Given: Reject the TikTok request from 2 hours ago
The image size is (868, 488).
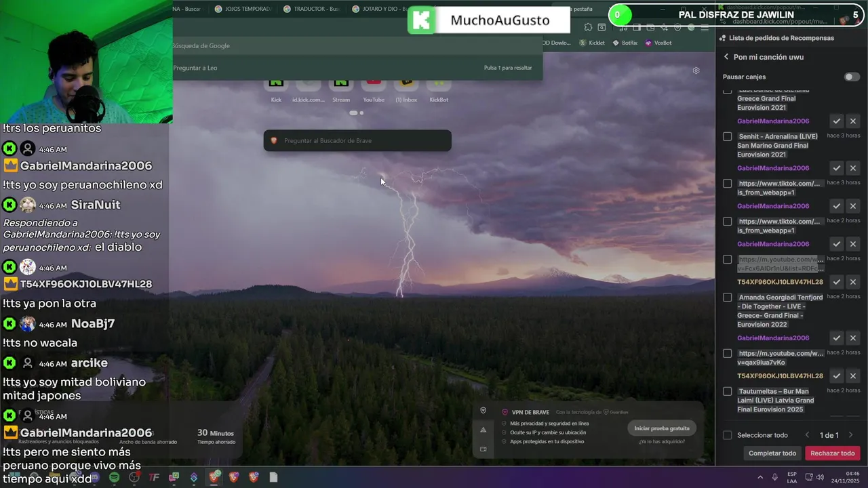Looking at the screenshot, I should point(853,244).
